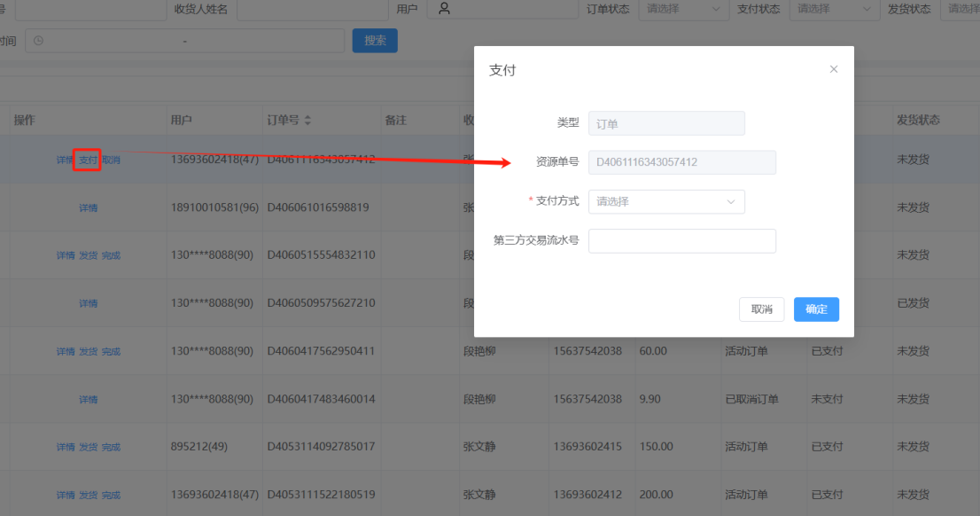Click order number D4053114092785017

pyautogui.click(x=322, y=447)
